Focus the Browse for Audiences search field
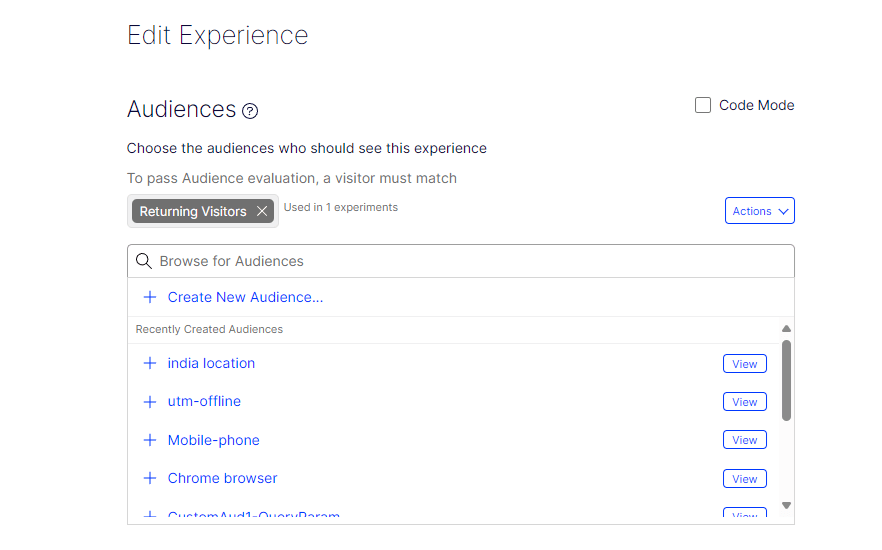882x550 pixels. tap(470, 261)
